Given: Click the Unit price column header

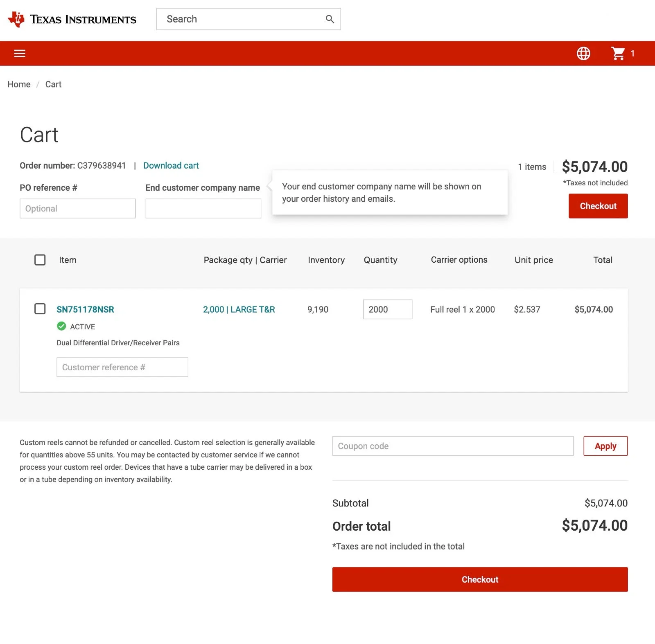Looking at the screenshot, I should (533, 260).
